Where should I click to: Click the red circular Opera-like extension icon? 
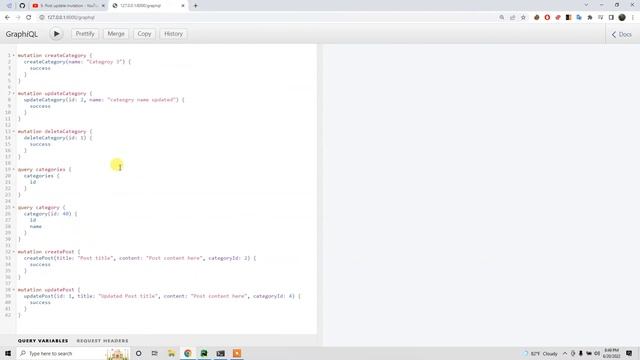[547, 18]
